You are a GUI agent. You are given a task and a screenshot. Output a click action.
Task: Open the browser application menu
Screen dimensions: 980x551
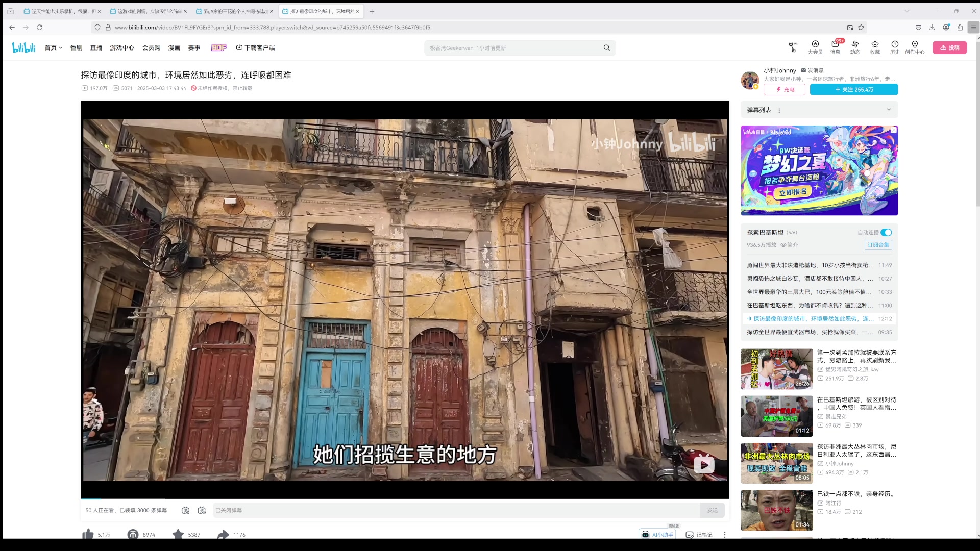tap(973, 27)
